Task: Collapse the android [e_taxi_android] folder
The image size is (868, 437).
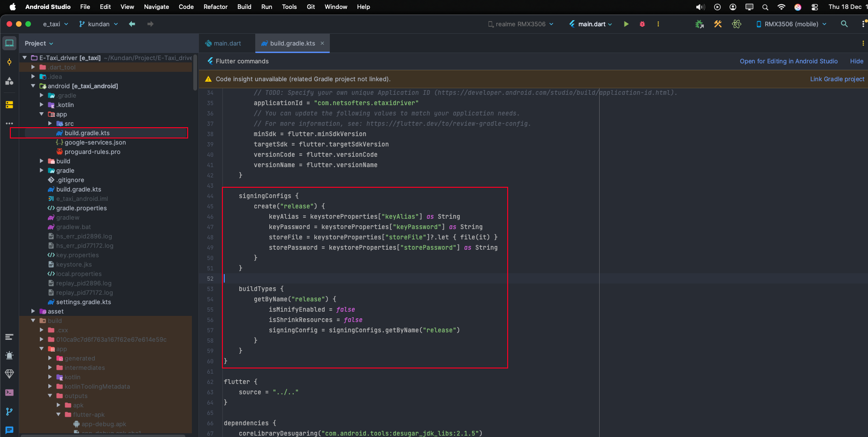Action: coord(33,86)
